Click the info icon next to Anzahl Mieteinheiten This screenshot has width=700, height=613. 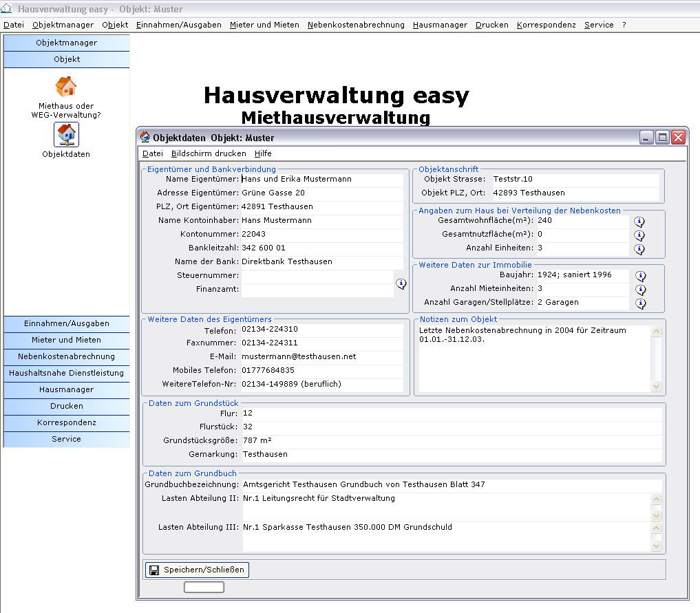[641, 290]
